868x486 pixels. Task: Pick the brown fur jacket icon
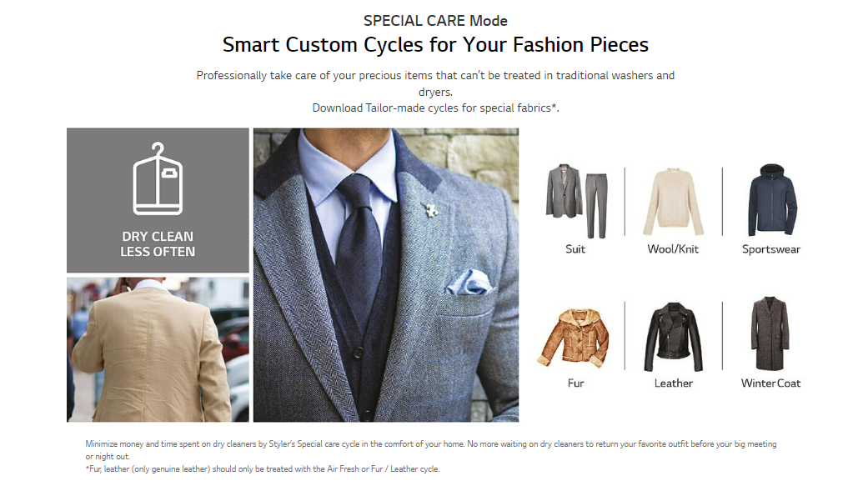(x=575, y=338)
